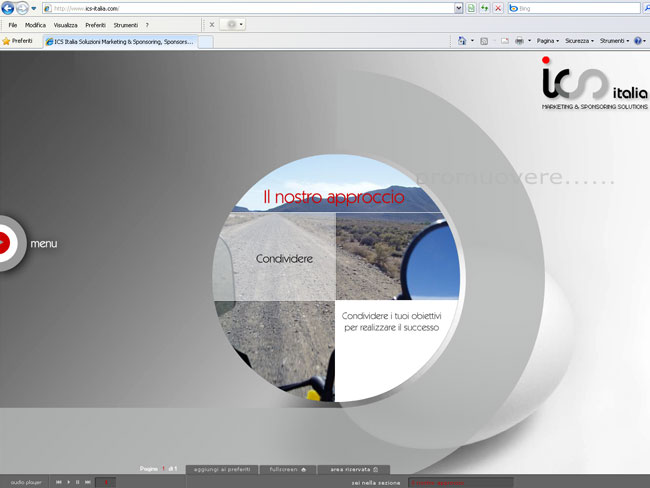Viewport: 650px width, 488px height.
Task: Click the grey X toolbar close icon
Action: click(212, 25)
